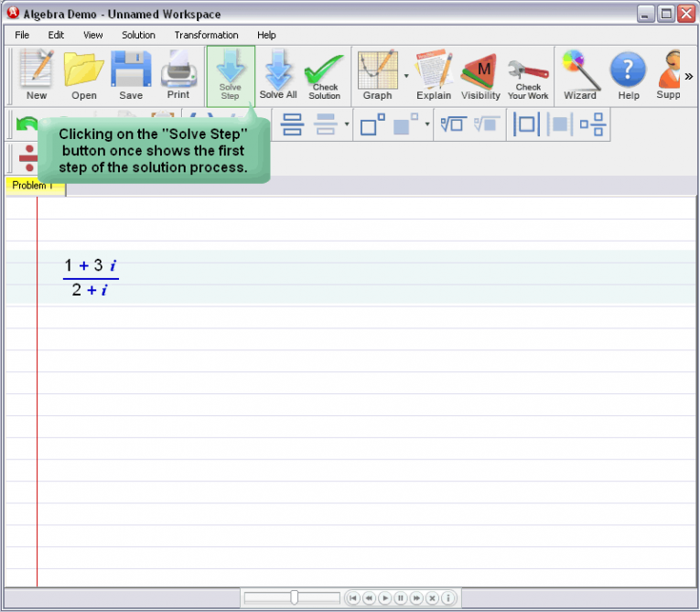
Task: Close the demo with the X control
Action: 432,597
